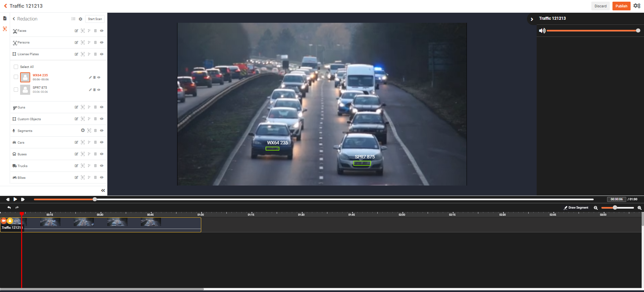
Task: Go back from the Redaction panel
Action: coord(14,19)
